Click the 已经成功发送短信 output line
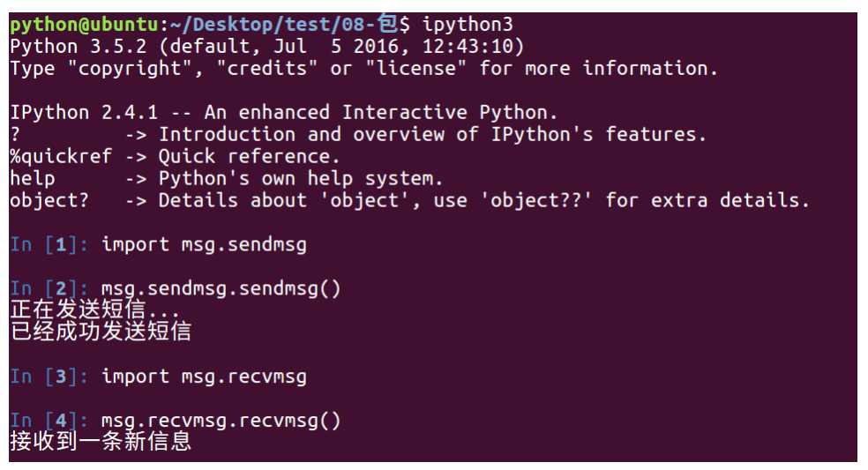 coord(101,332)
